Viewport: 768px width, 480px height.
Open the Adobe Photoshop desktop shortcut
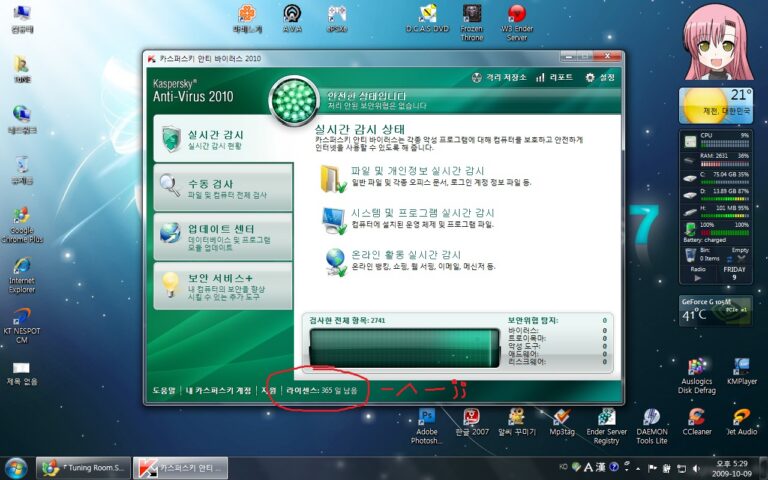(427, 426)
